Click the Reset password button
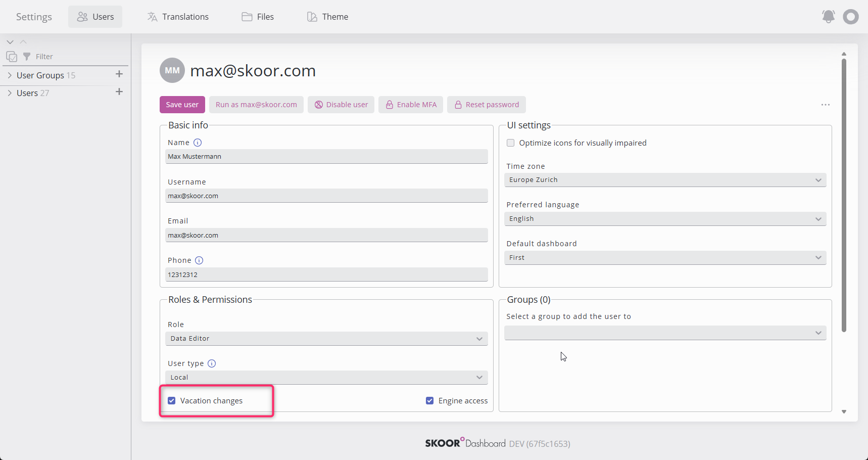The height and width of the screenshot is (460, 868). (486, 105)
